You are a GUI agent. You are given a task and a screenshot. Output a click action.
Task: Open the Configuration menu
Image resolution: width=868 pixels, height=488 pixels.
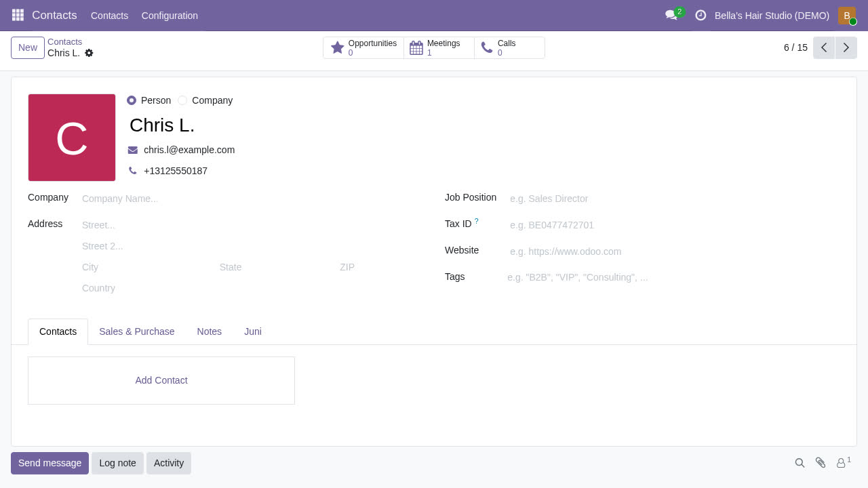pos(170,16)
